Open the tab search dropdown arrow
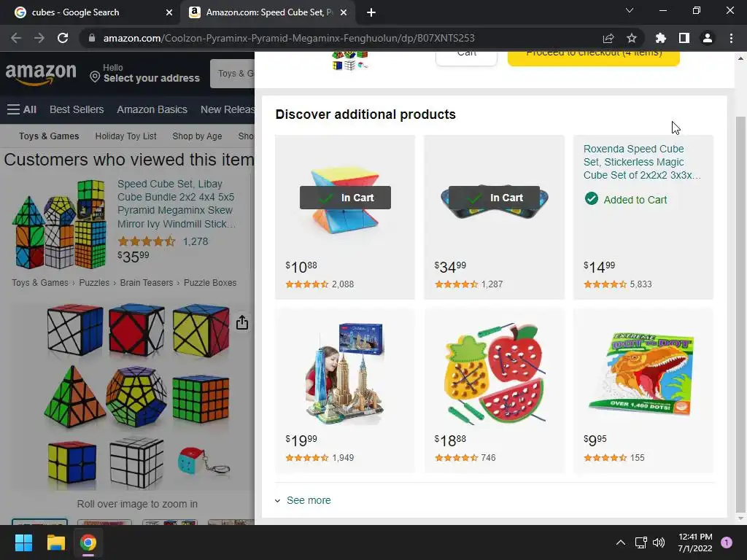The height and width of the screenshot is (560, 747). click(630, 10)
